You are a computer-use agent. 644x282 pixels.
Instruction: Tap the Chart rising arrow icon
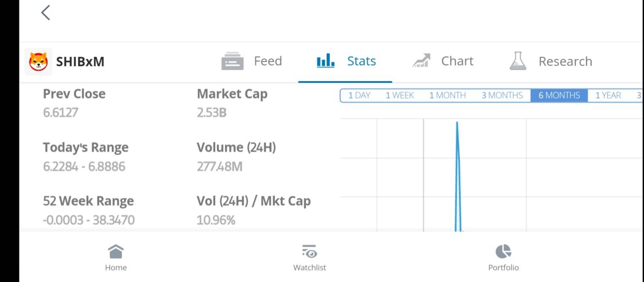pyautogui.click(x=421, y=61)
